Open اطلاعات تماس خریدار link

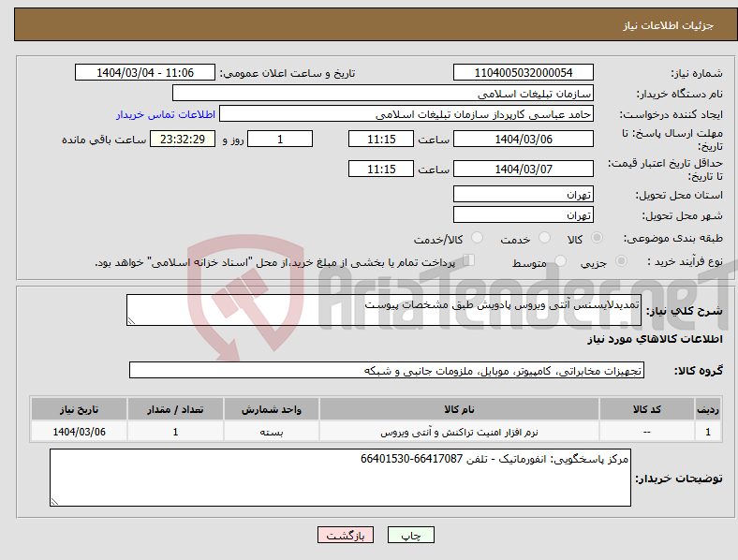pyautogui.click(x=166, y=114)
